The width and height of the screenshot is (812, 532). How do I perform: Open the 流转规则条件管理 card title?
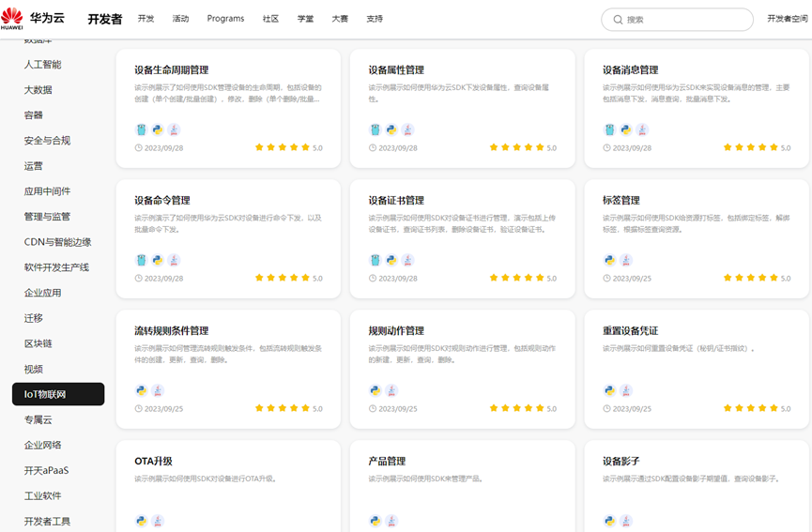(x=172, y=330)
